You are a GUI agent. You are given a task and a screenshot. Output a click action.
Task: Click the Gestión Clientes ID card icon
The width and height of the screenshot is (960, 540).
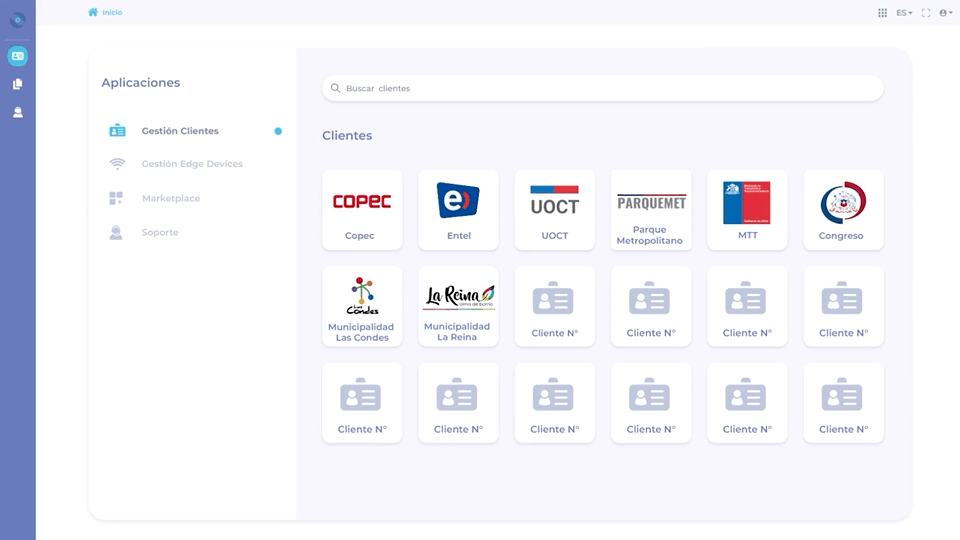point(118,130)
